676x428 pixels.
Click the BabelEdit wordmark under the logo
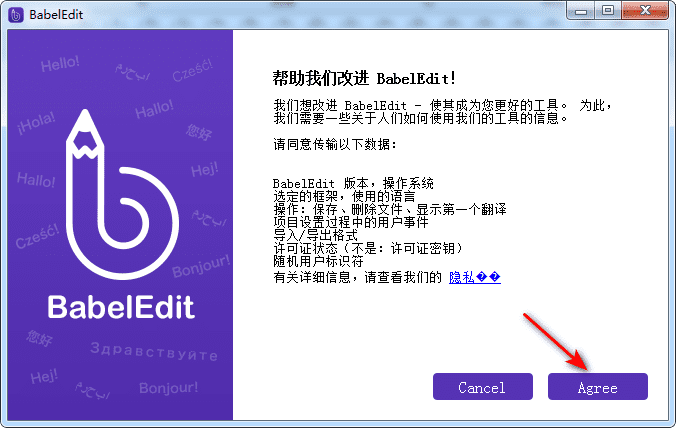coord(121,307)
